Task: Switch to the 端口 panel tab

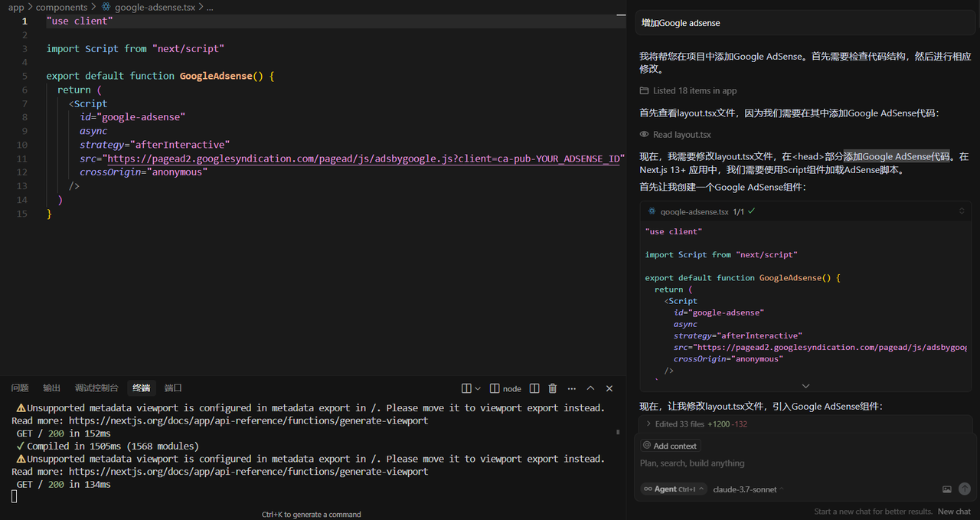Action: [173, 388]
